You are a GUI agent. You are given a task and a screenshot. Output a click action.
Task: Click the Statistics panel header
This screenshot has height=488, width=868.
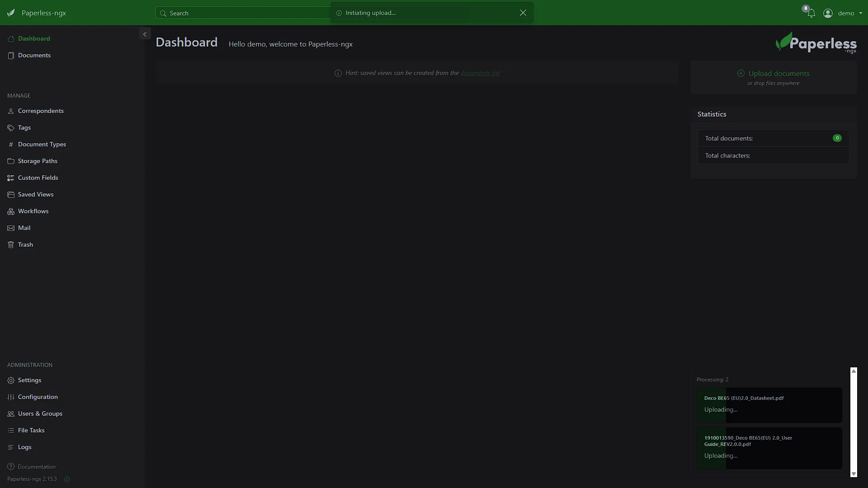773,114
